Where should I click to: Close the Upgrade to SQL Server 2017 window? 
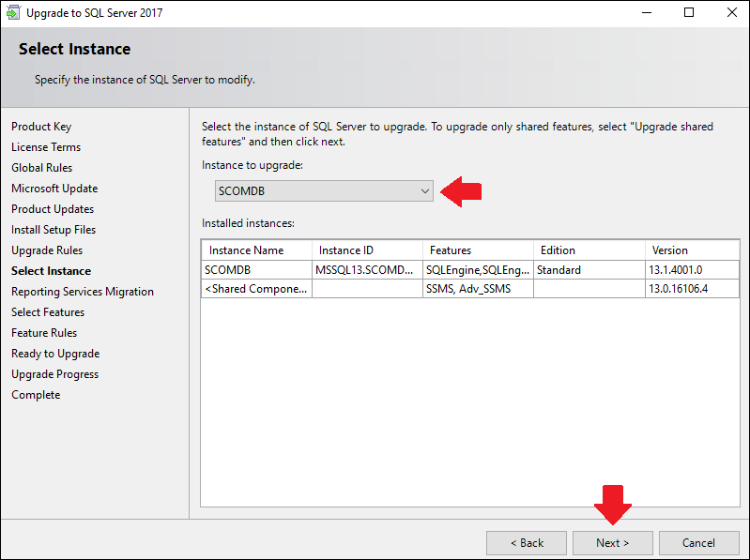[731, 13]
